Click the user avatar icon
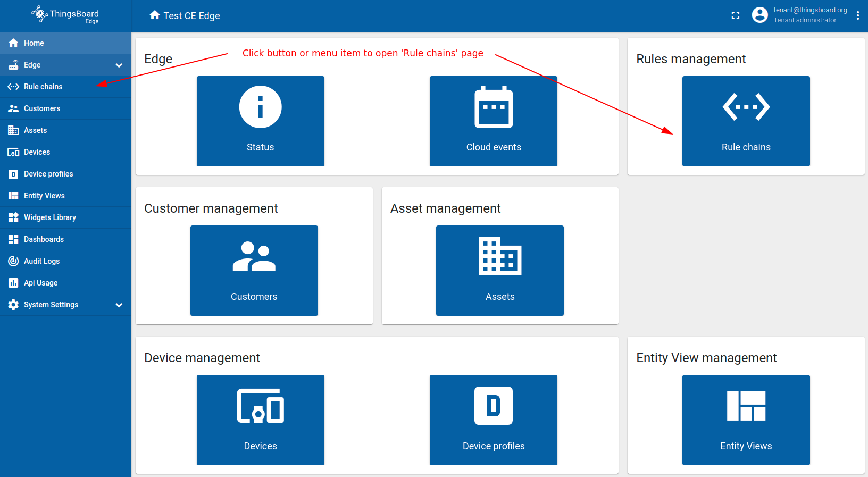868x477 pixels. [760, 15]
